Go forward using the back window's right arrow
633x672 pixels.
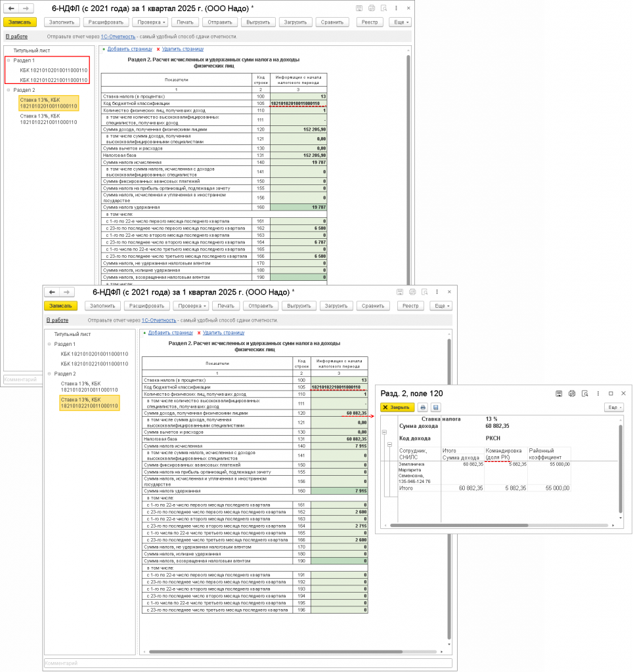tap(26, 8)
